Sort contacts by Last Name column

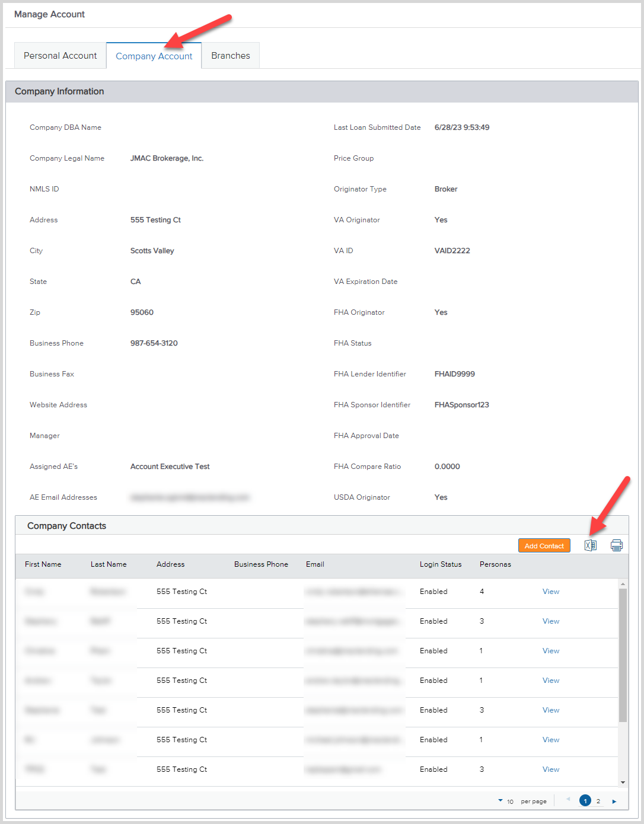tap(109, 564)
